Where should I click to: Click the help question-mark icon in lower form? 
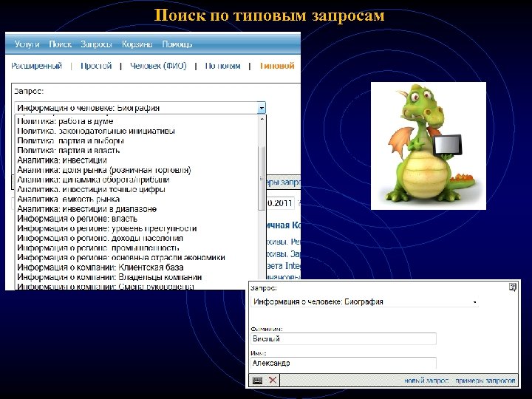[x=513, y=287]
